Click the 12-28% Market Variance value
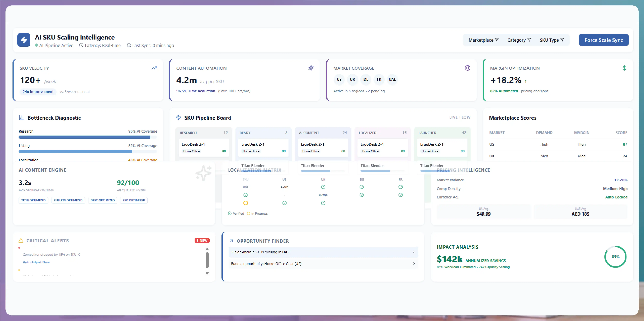The image size is (644, 321). pyautogui.click(x=621, y=180)
